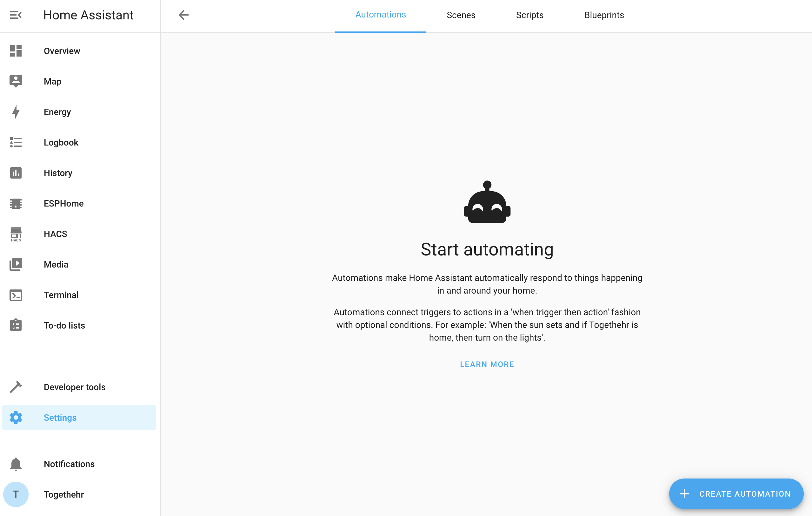This screenshot has width=812, height=516.
Task: Click the Logbook sidebar icon
Action: [x=16, y=142]
